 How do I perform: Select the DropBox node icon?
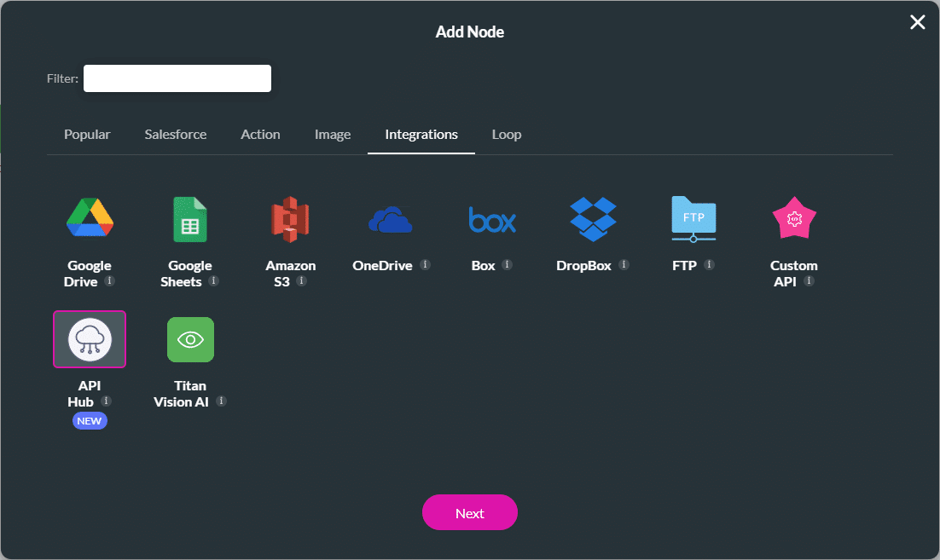click(593, 218)
